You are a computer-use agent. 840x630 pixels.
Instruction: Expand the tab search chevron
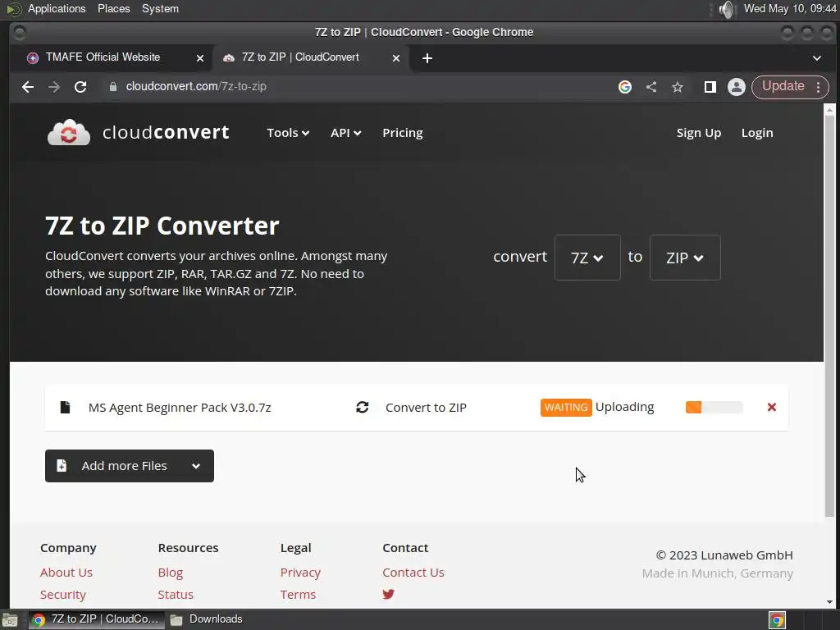tap(817, 58)
